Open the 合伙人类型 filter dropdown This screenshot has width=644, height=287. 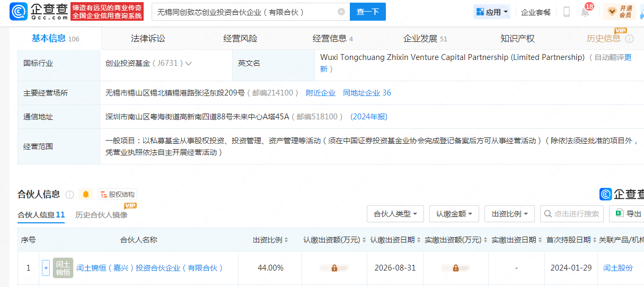coord(395,214)
